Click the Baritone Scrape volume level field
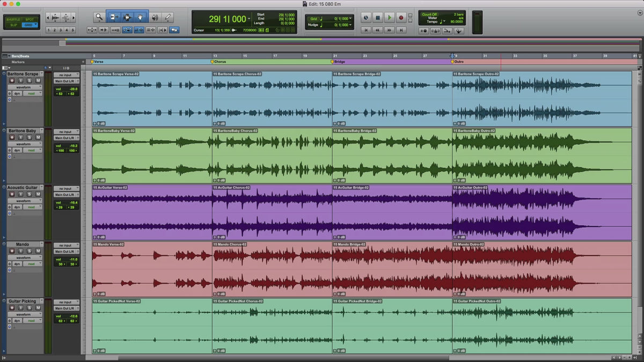The image size is (644, 362). coord(67,89)
